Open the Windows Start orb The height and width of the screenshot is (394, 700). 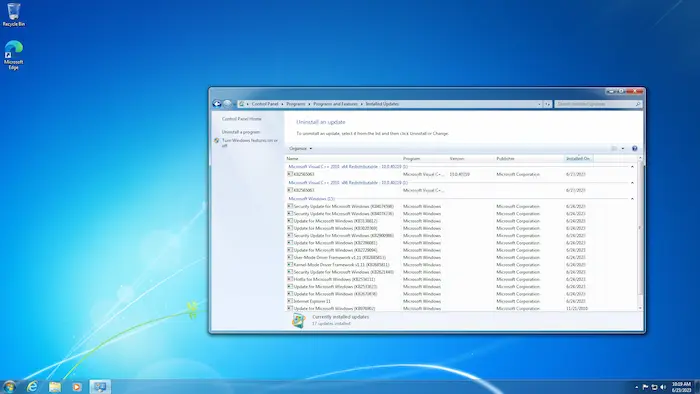pos(9,386)
